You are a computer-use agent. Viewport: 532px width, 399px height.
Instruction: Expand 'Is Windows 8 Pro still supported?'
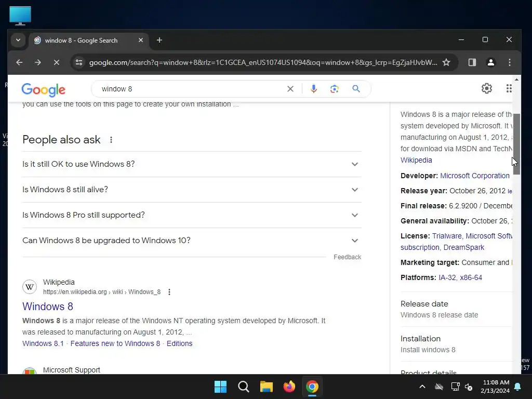[192, 215]
